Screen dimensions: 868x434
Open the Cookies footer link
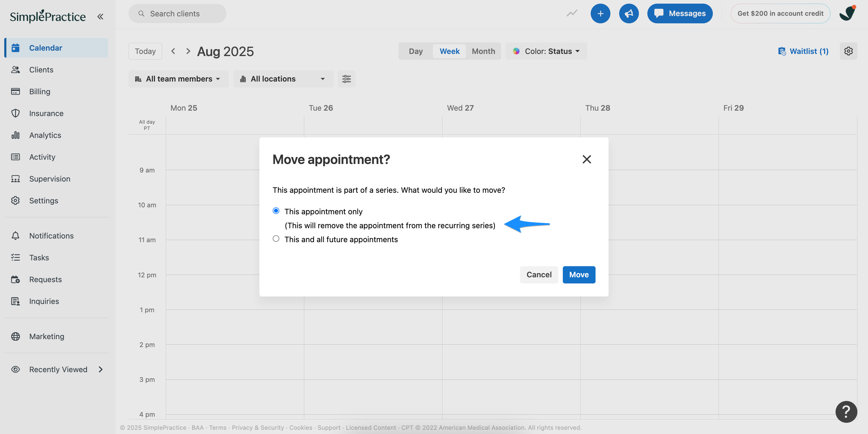[x=301, y=428]
